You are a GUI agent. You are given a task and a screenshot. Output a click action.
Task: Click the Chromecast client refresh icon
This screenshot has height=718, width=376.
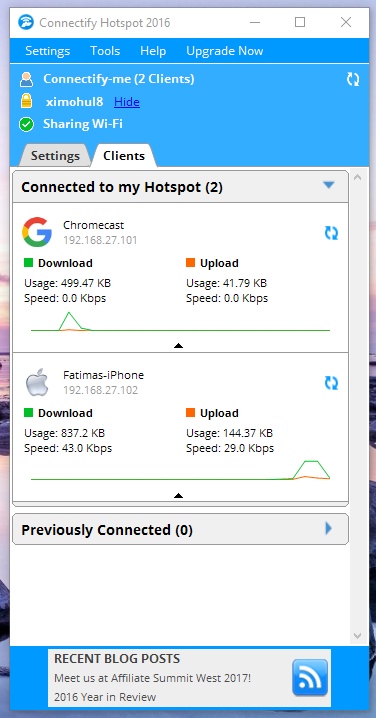click(332, 233)
